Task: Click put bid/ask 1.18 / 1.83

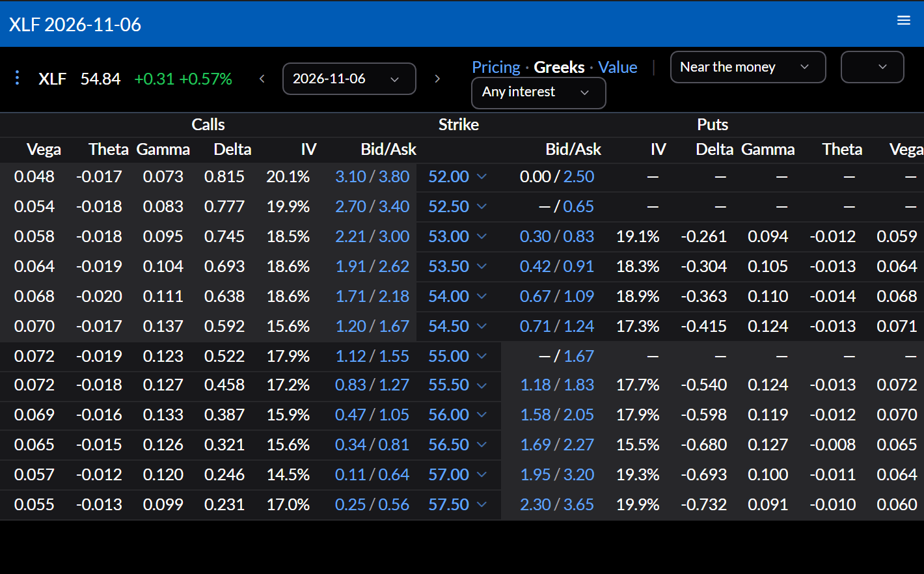Action: coord(557,385)
